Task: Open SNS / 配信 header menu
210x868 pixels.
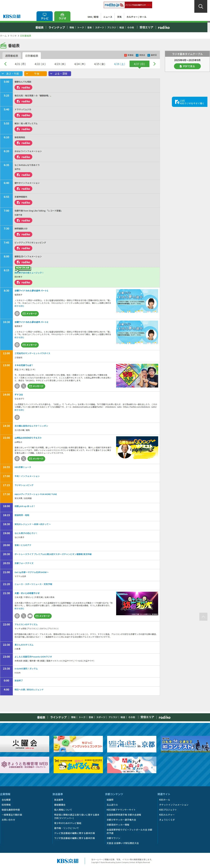Action: [93, 17]
